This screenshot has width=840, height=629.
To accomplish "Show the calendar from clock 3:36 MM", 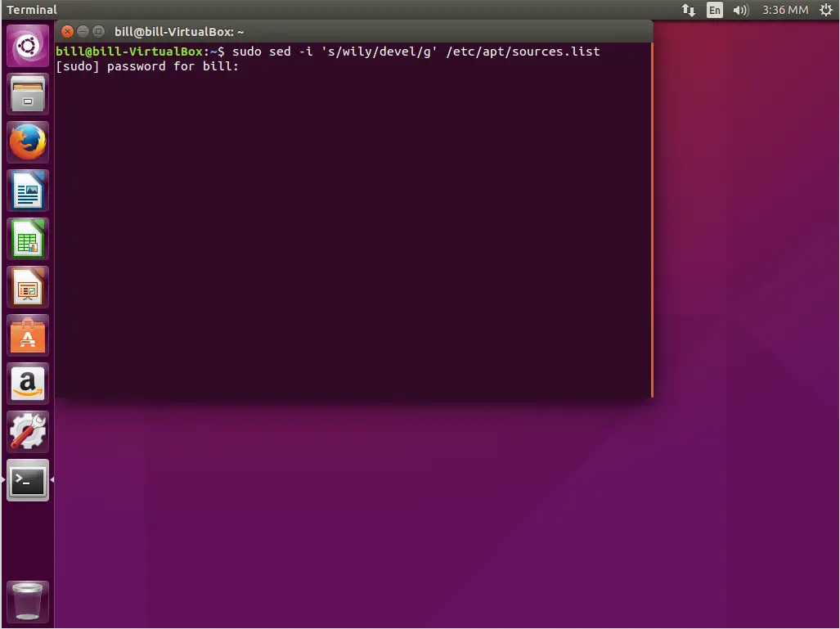I will (785, 10).
